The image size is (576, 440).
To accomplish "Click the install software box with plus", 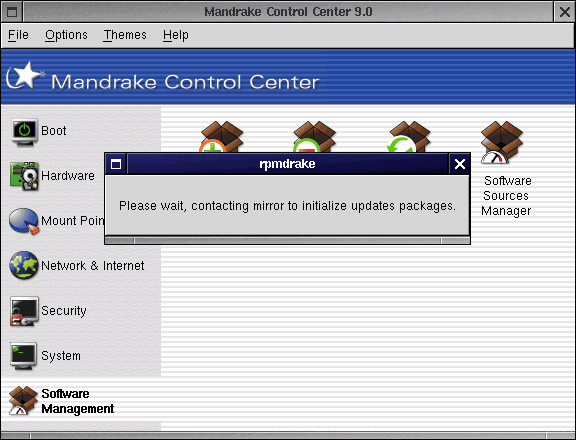I will (x=222, y=137).
